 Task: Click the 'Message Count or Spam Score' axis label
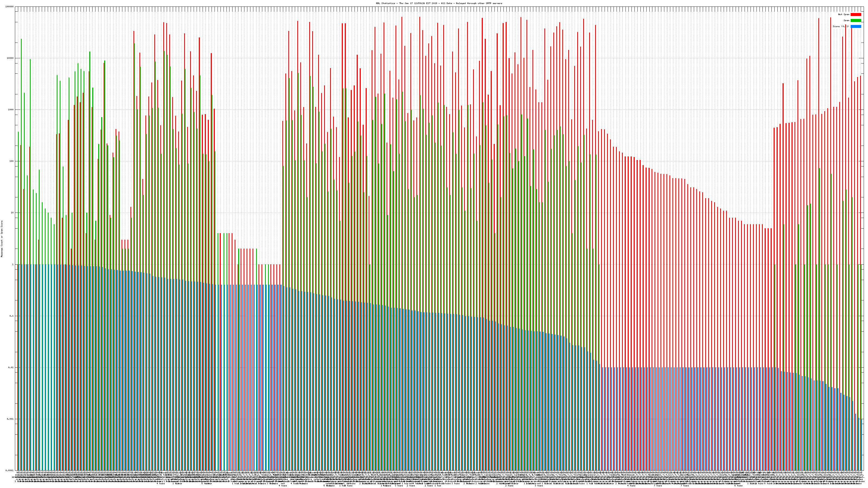[2, 239]
